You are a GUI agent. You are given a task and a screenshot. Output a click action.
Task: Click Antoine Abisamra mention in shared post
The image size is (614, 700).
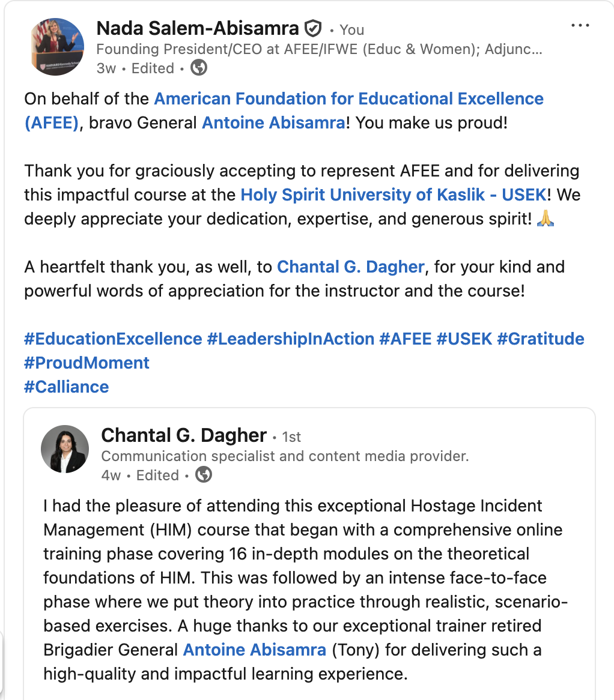[x=255, y=650]
